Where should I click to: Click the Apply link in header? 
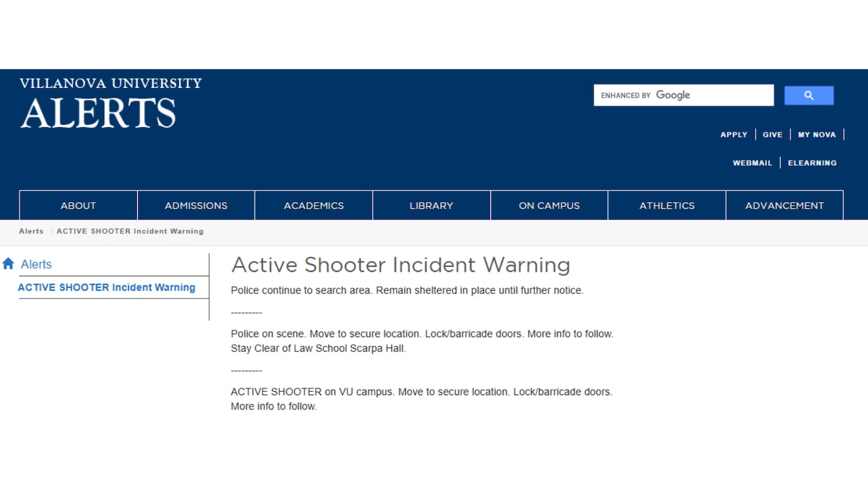[x=734, y=135]
